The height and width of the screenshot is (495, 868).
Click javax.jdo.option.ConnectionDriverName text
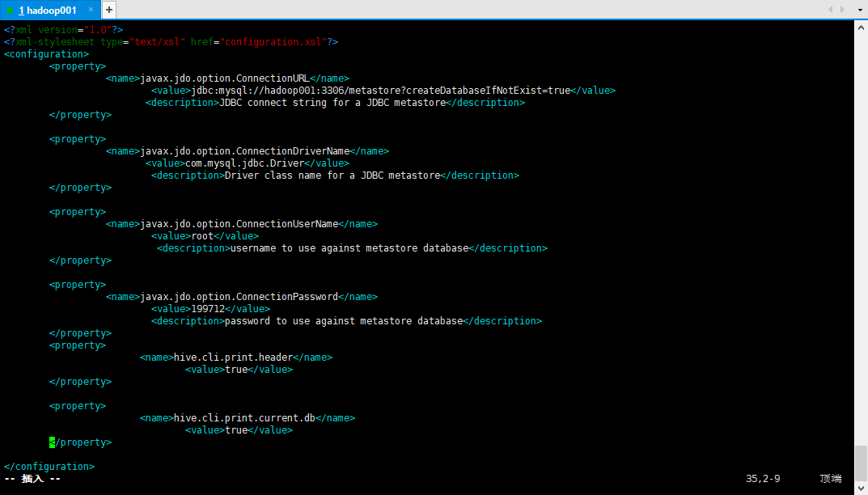coord(244,151)
